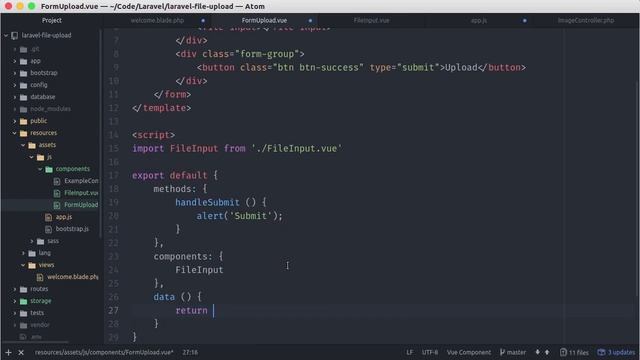
Task: Collapse the views folder chevron
Action: point(23,265)
